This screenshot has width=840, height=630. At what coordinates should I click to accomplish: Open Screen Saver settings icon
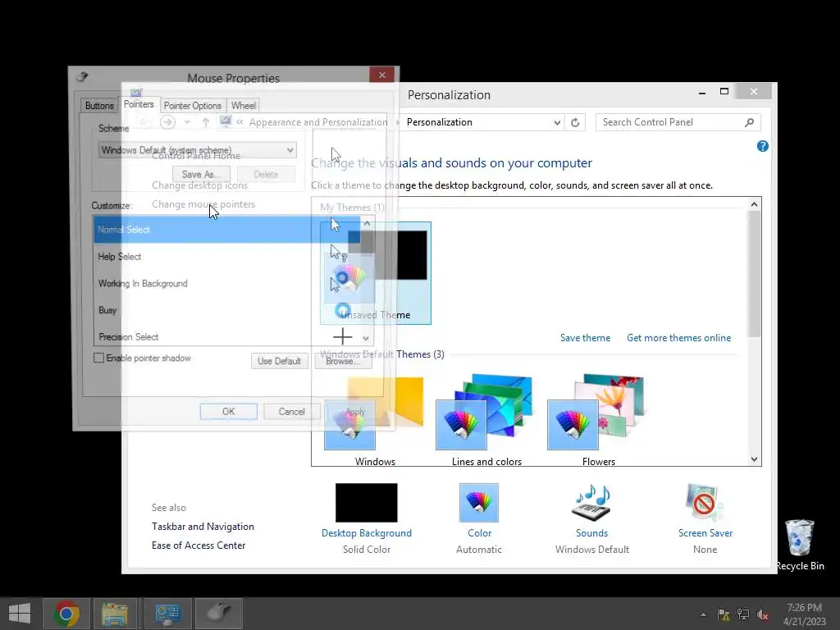[x=705, y=503]
